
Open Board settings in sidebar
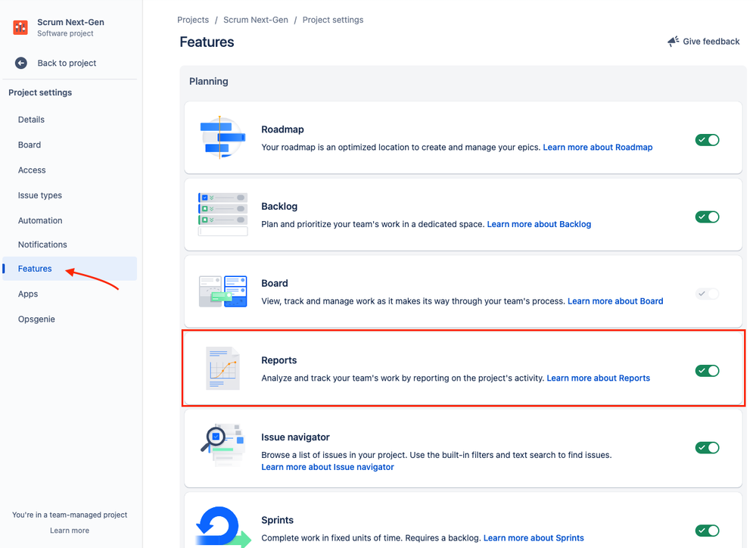tap(30, 145)
